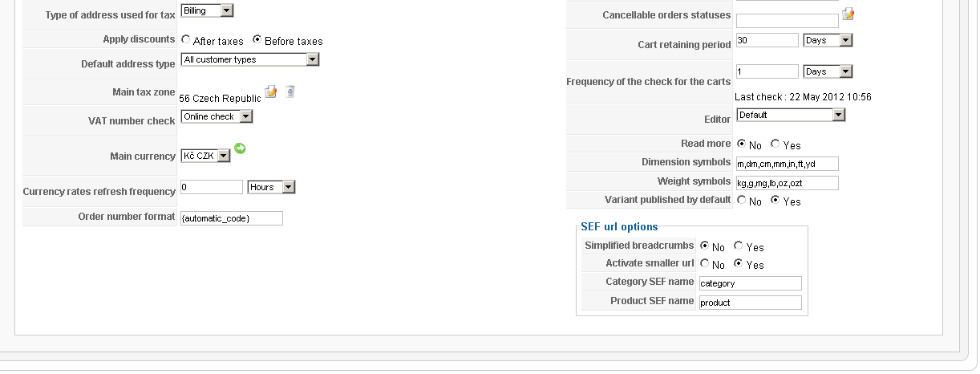The height and width of the screenshot is (374, 980).
Task: Open VAT number check dropdown
Action: [x=217, y=116]
